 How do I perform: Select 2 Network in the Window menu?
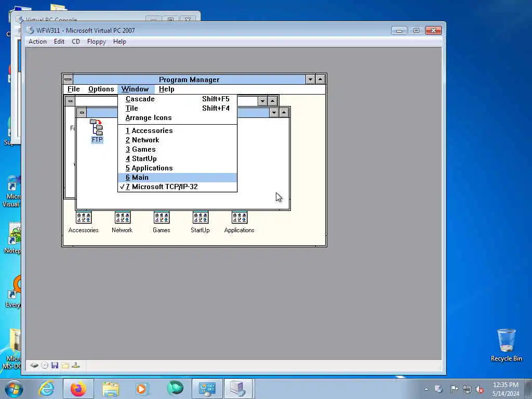coord(178,140)
